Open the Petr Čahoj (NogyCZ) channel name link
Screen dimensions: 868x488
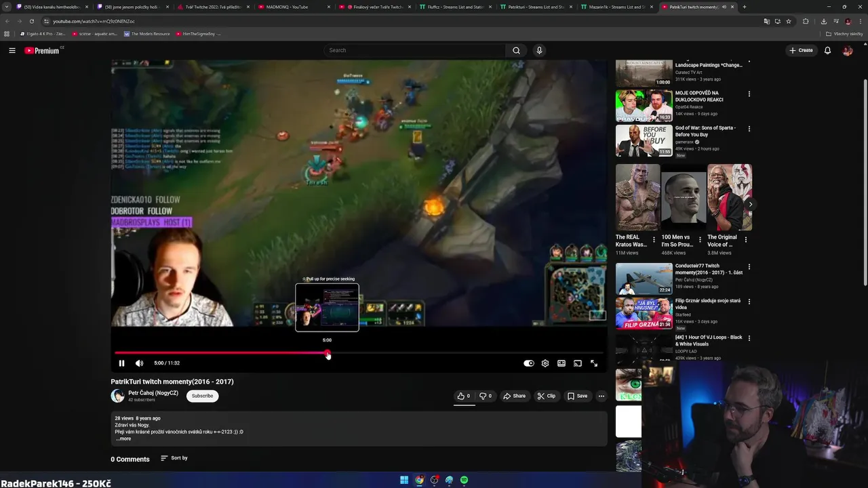pyautogui.click(x=153, y=393)
